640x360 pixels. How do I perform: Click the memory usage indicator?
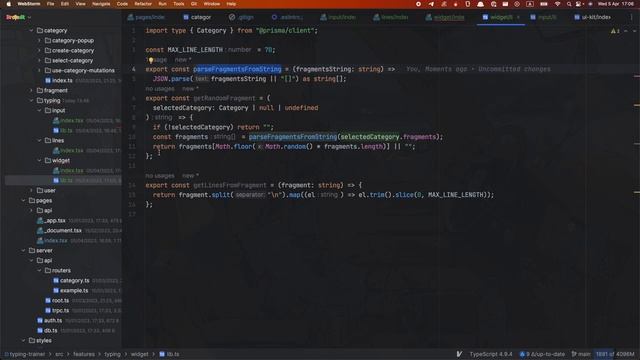pos(615,354)
